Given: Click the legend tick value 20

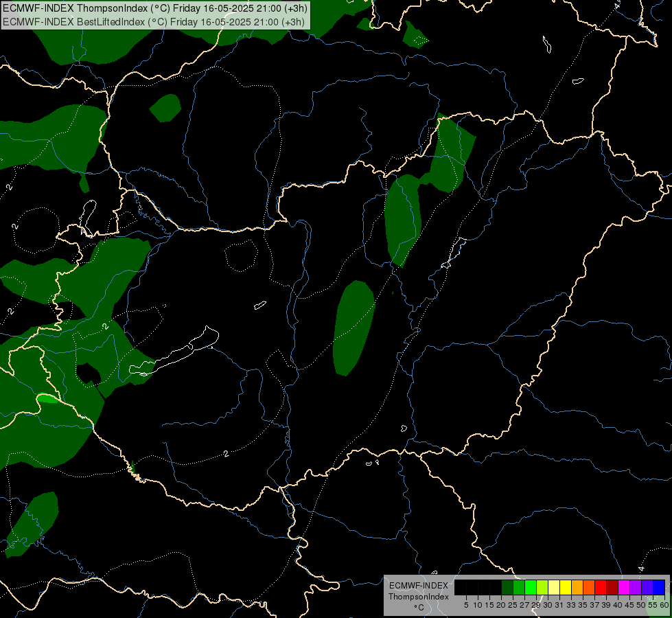Looking at the screenshot, I should pyautogui.click(x=501, y=605).
